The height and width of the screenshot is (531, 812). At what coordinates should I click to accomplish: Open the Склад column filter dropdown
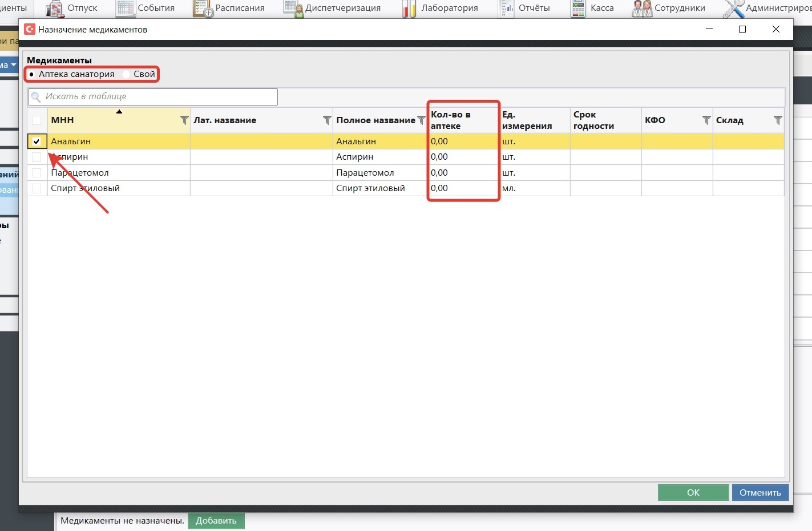pos(778,120)
